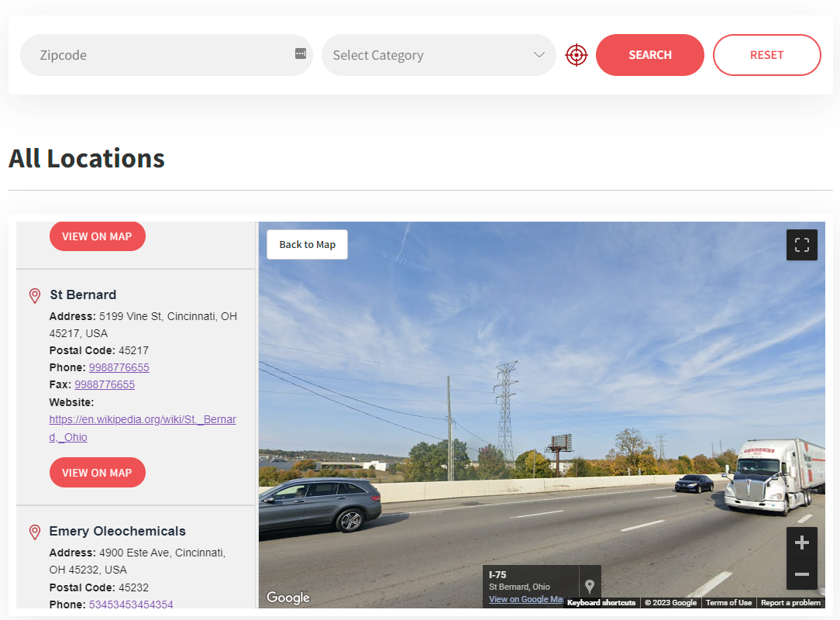Click VIEW ON MAP under St Bernard

click(97, 473)
